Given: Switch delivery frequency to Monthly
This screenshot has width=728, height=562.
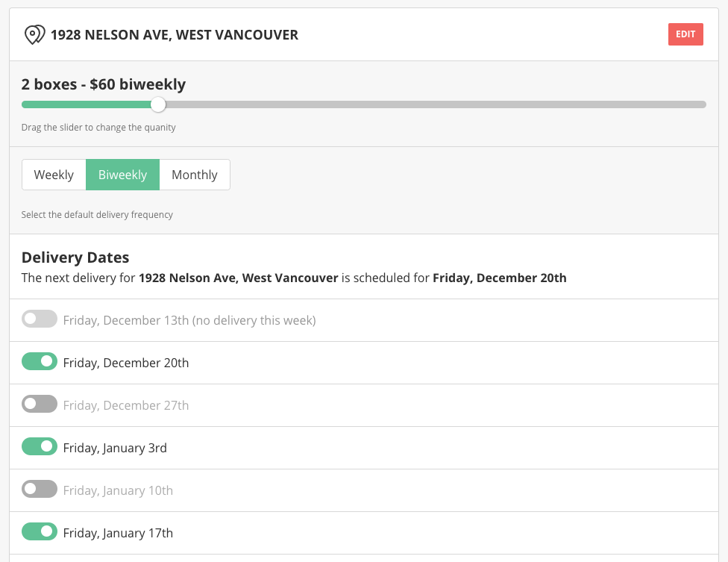Looking at the screenshot, I should tap(195, 175).
